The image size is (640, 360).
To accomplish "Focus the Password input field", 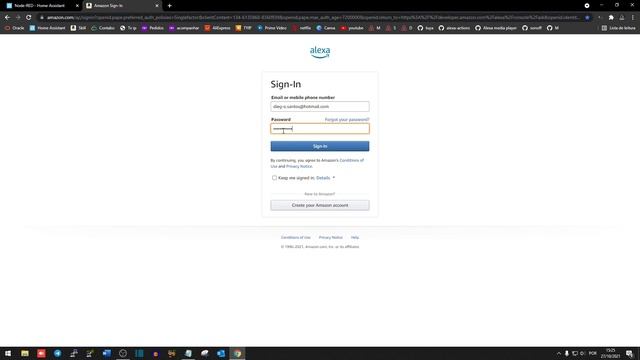I will pyautogui.click(x=320, y=129).
